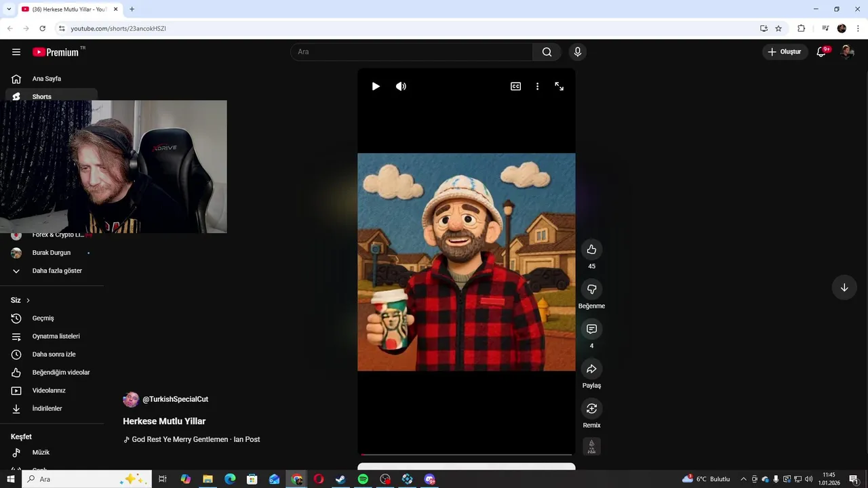Switch to the Herkese Mutlu Yıllar tab
868x488 pixels.
pos(69,9)
